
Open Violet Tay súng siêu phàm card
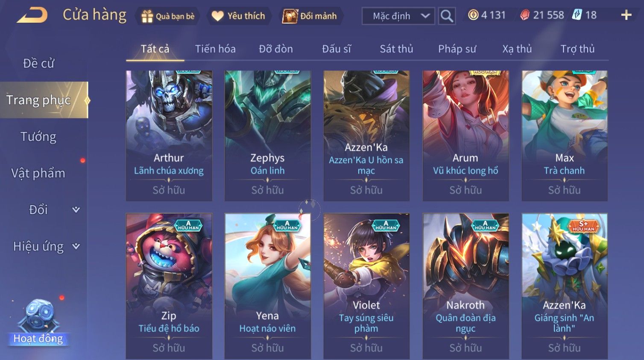pyautogui.click(x=366, y=286)
